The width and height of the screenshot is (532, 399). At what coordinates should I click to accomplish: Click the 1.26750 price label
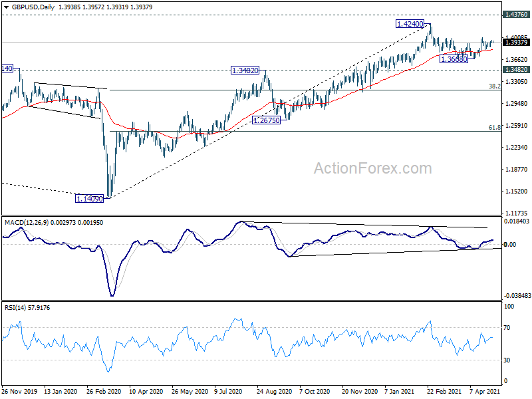(x=267, y=120)
